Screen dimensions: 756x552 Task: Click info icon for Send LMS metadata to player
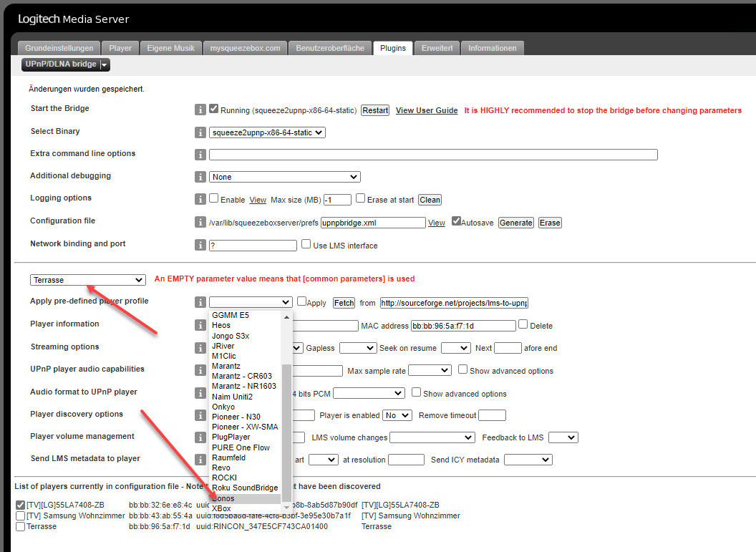[200, 460]
